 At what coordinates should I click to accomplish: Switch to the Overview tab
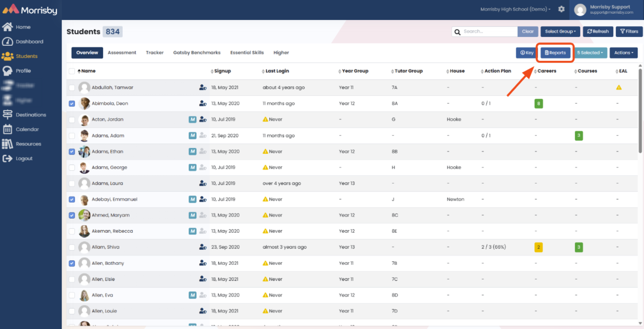(87, 53)
